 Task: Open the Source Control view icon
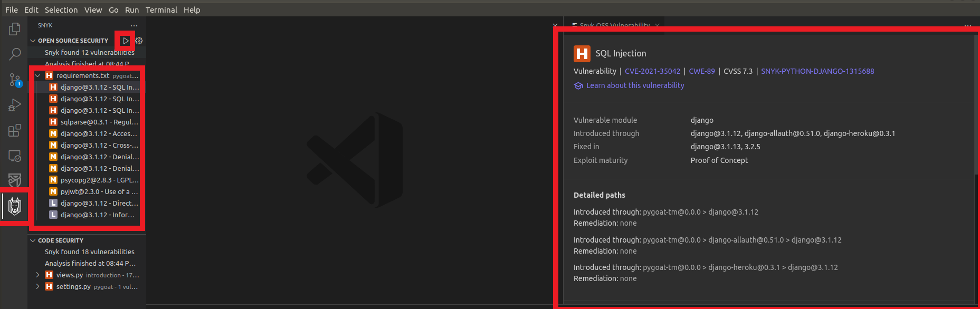pos(14,80)
